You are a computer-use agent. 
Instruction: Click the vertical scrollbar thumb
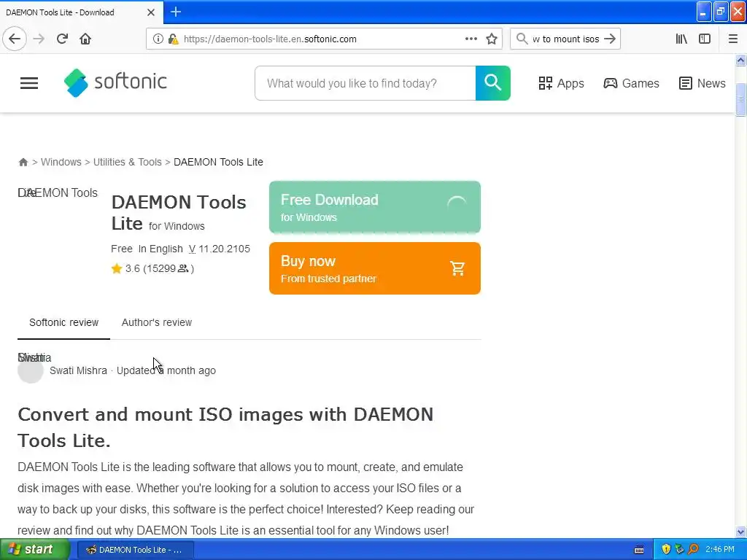(x=740, y=99)
